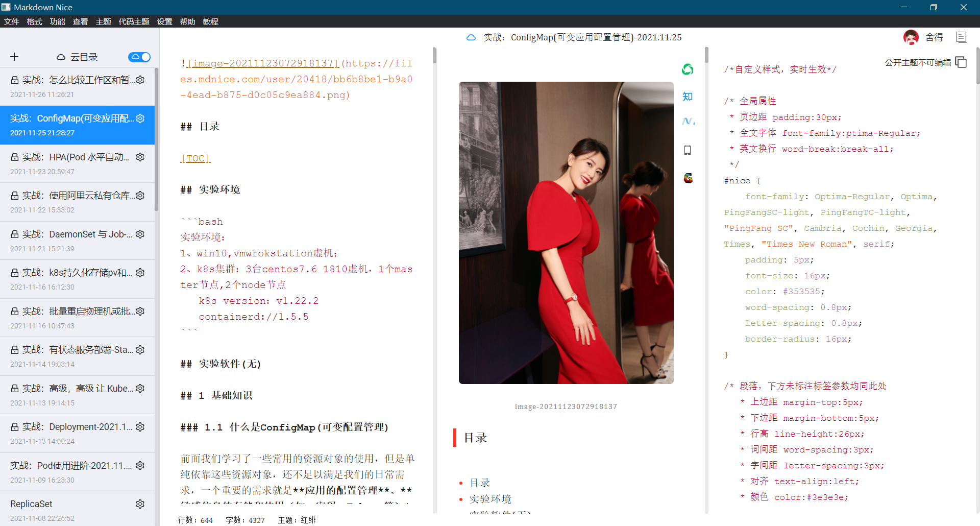This screenshot has height=526, width=980.
Task: Select article 实战: Pod使用进阶-2021.11
Action: tap(77, 472)
